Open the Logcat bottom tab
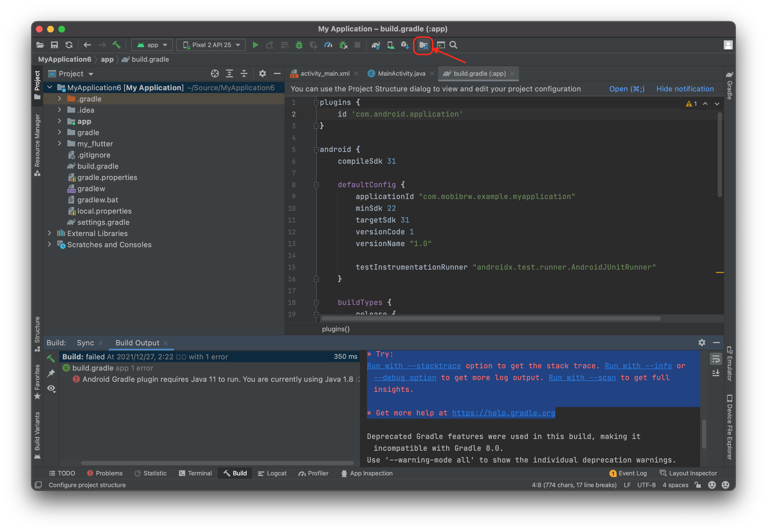This screenshot has height=532, width=767. point(272,474)
